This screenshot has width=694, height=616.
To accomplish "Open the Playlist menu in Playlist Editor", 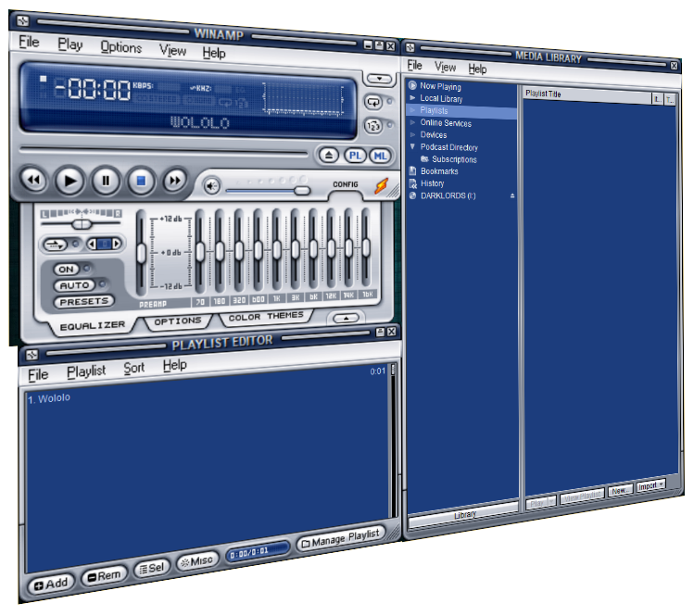I will tap(86, 371).
